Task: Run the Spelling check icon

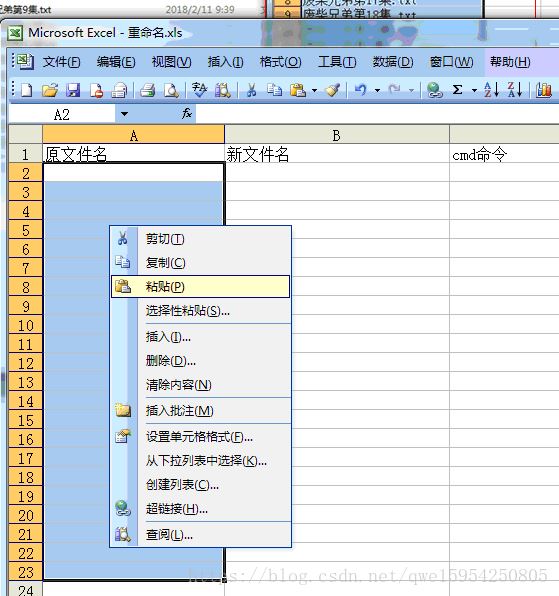Action: point(200,90)
